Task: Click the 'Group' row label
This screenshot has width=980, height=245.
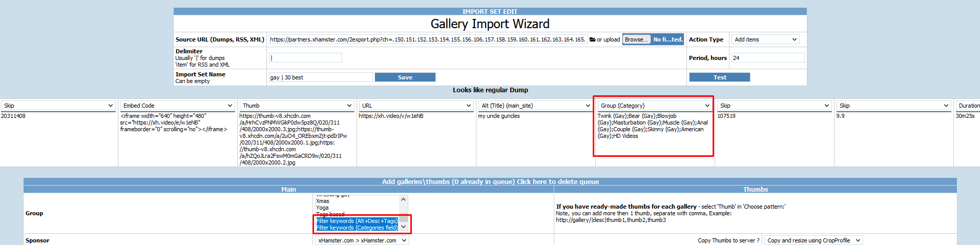Action: coord(34,213)
